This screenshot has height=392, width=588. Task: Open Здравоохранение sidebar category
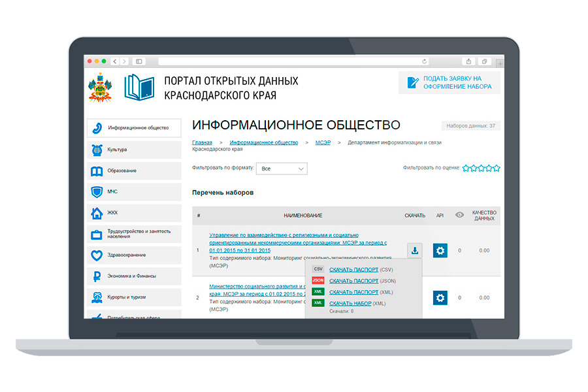click(134, 255)
